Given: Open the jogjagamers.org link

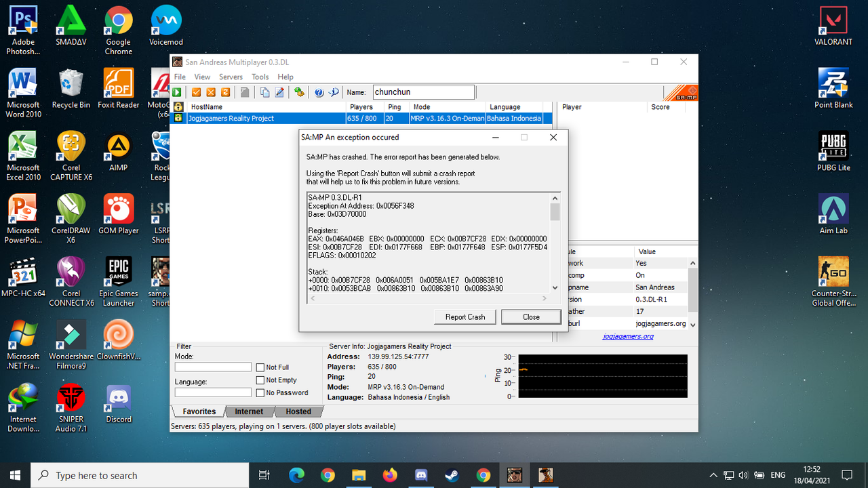Looking at the screenshot, I should coord(628,336).
